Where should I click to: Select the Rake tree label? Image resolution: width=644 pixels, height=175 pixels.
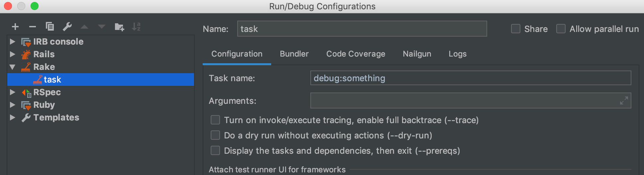[x=44, y=67]
